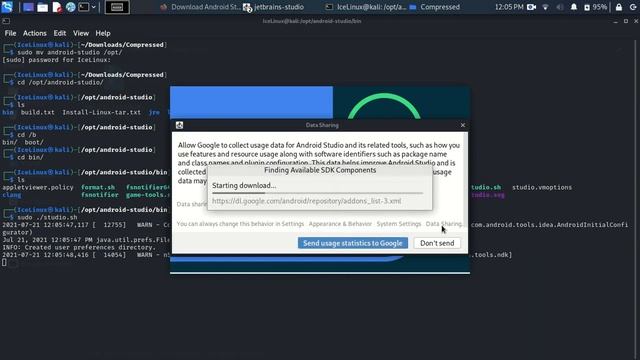Click the Don't send button

tap(437, 243)
